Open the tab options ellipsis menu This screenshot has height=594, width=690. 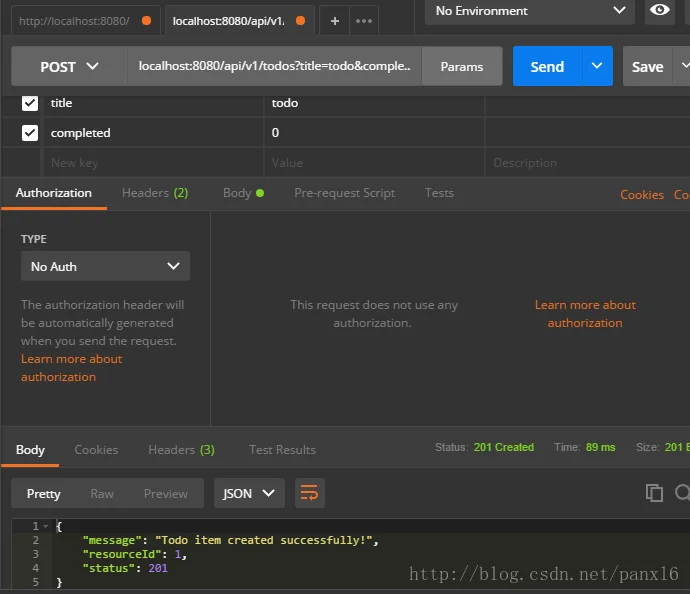coord(364,21)
